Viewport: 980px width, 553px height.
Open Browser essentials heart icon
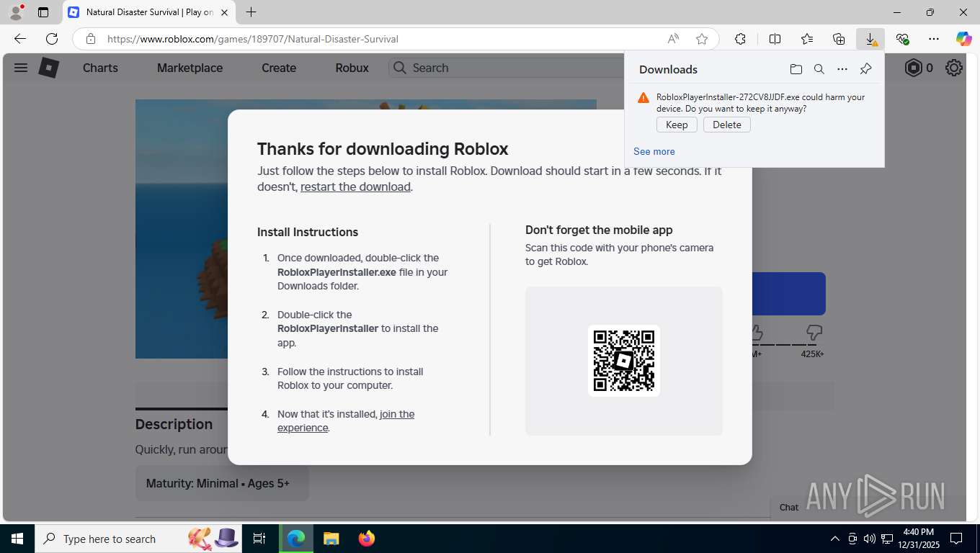(x=902, y=39)
